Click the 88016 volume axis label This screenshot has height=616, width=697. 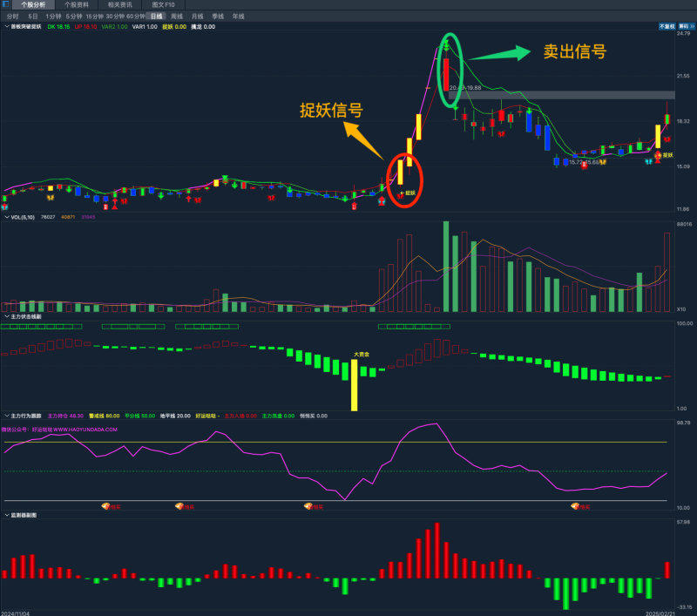(x=684, y=225)
